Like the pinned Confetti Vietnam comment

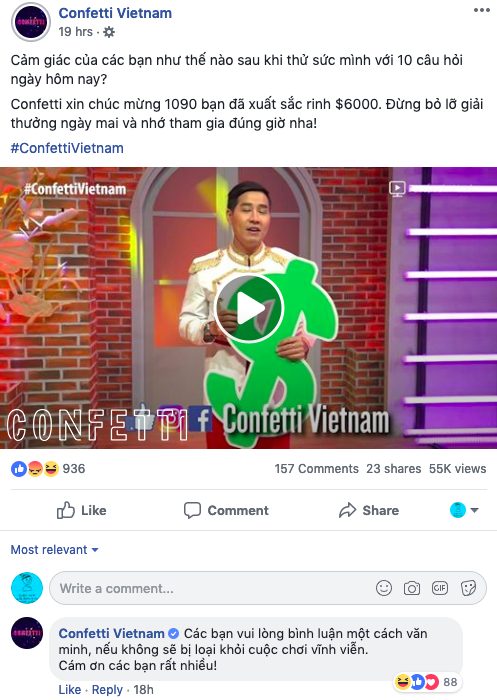point(70,690)
